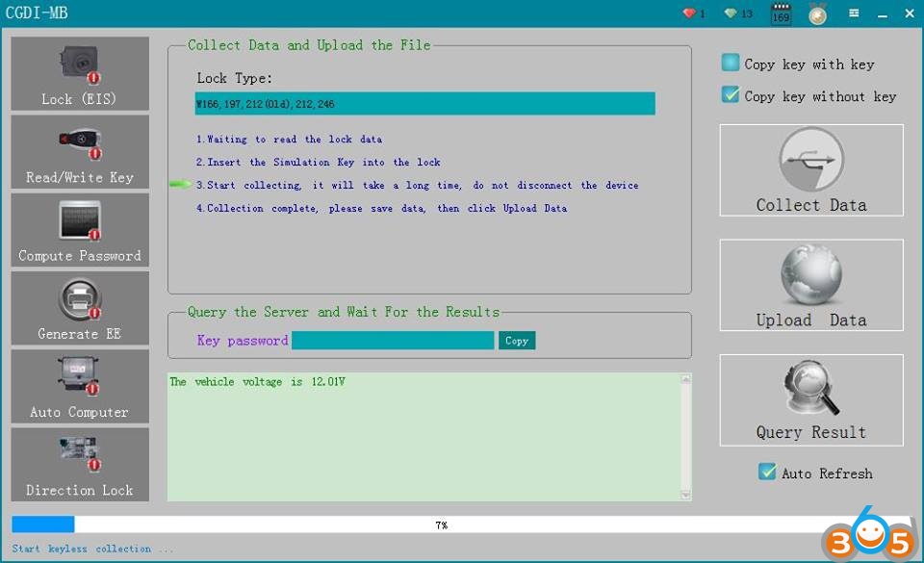This screenshot has width=924, height=563.
Task: Toggle the Auto Refresh checkbox
Action: 767,473
